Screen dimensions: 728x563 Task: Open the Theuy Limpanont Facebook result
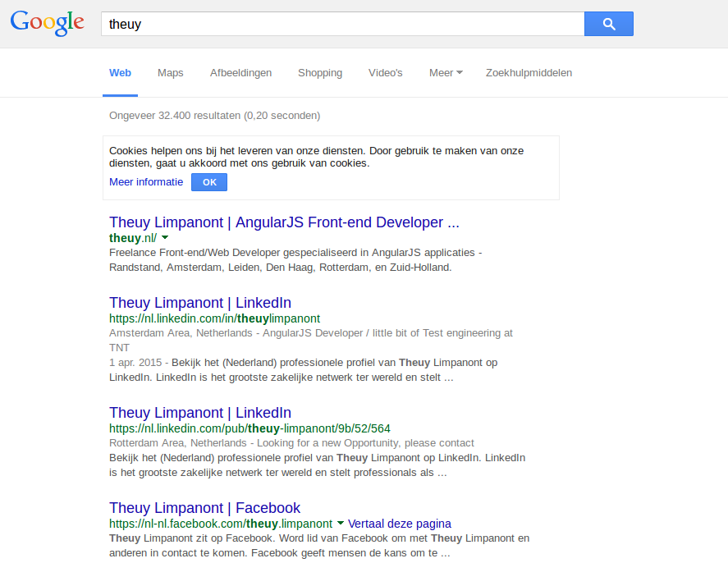pos(204,508)
